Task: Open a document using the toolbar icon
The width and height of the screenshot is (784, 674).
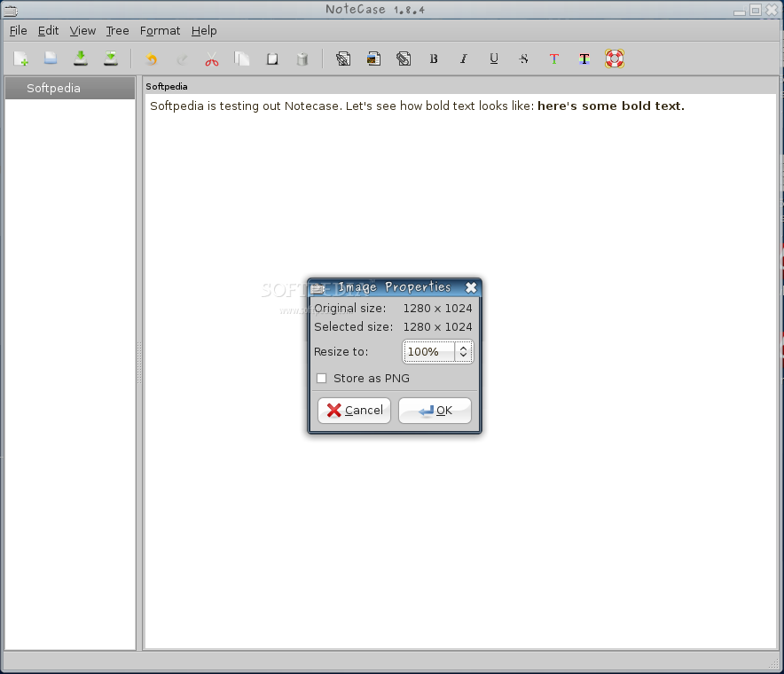Action: tap(51, 59)
